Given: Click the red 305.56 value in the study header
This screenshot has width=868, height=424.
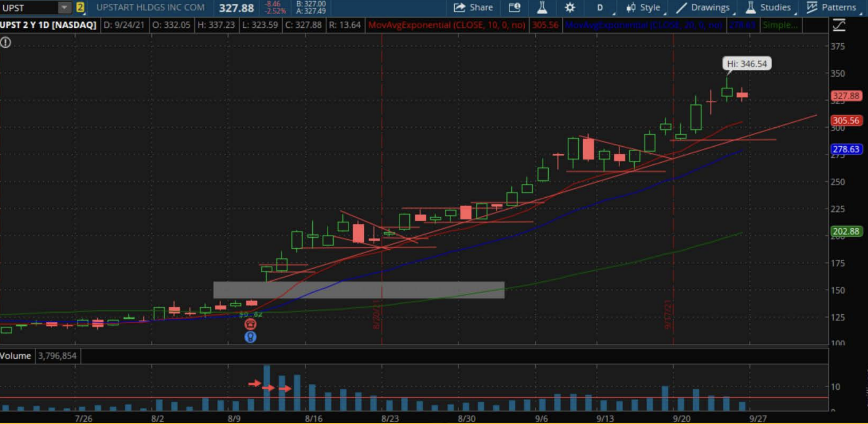Looking at the screenshot, I should (545, 25).
